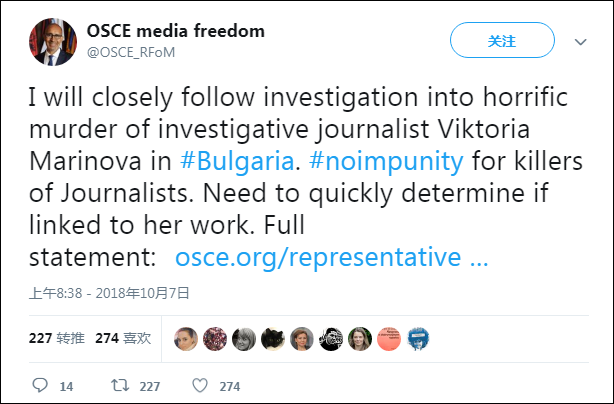Like the tweet with heart icon

point(199,385)
